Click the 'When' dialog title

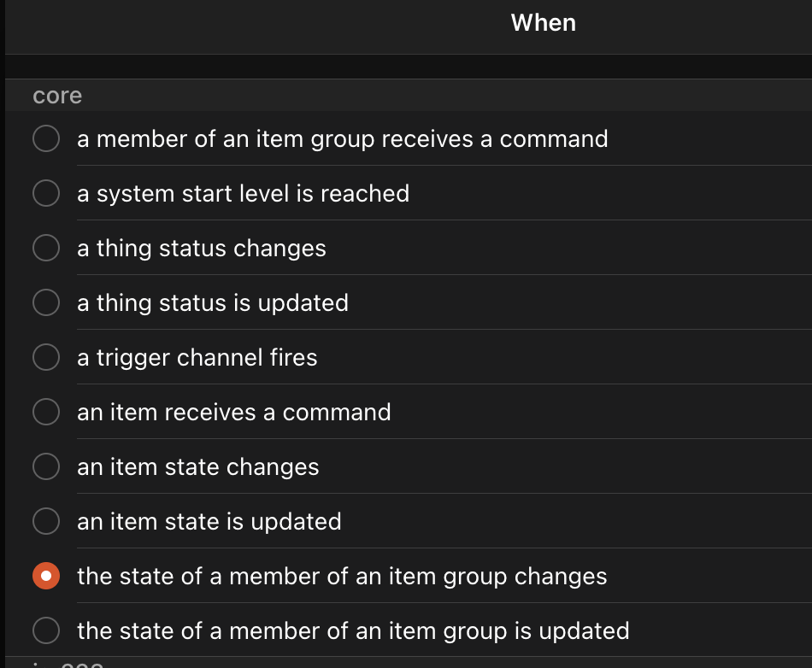point(544,23)
